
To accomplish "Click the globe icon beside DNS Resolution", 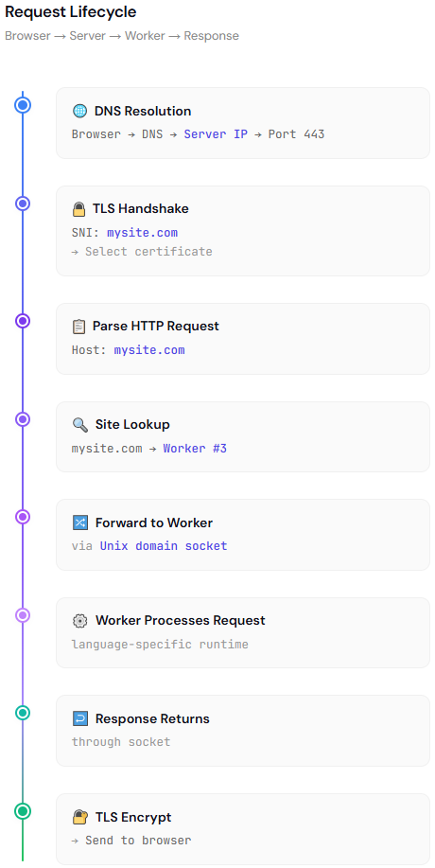I will (x=80, y=112).
